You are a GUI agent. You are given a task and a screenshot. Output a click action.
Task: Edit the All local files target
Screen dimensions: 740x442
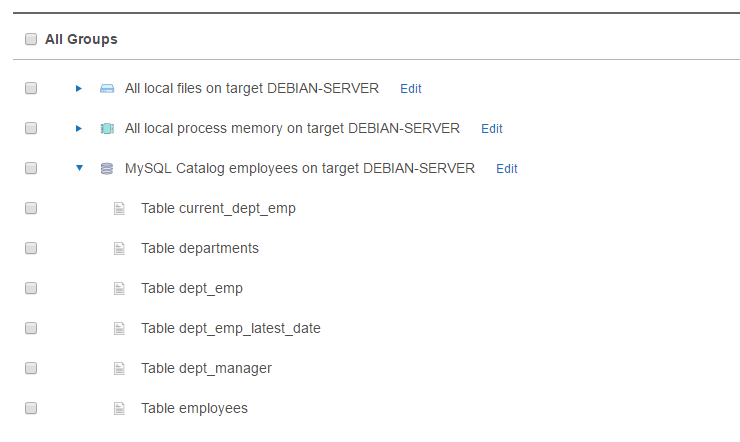click(410, 89)
